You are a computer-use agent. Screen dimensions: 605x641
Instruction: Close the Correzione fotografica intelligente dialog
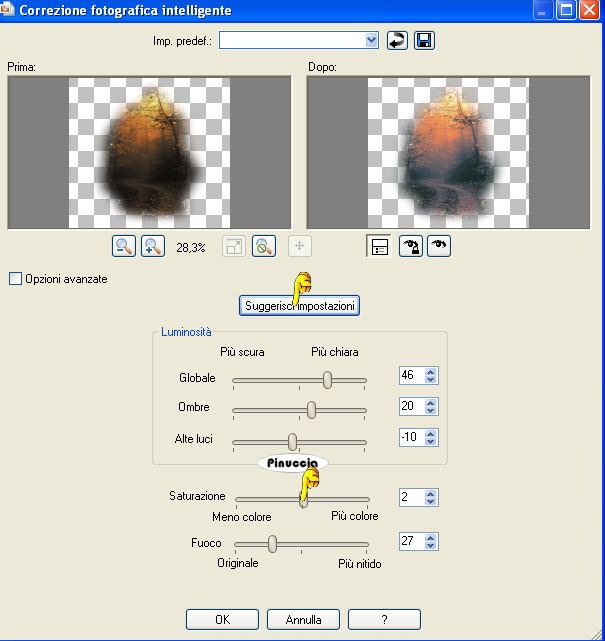click(589, 10)
